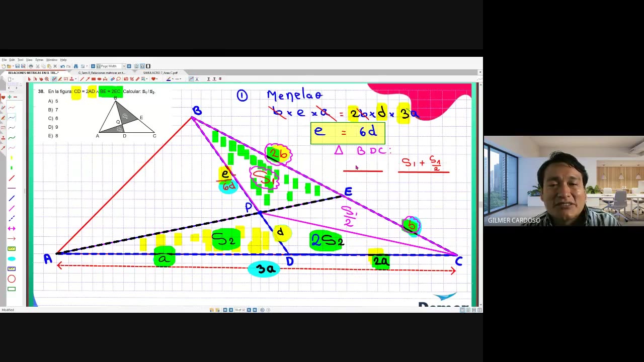Click the red minus remove-tool icon
The width and height of the screenshot is (644, 362).
pos(15,97)
